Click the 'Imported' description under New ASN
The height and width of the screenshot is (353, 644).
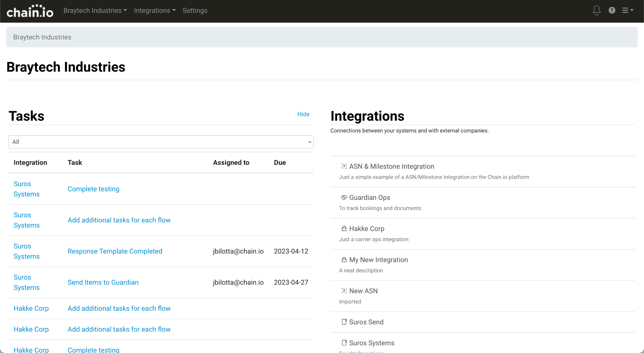pyautogui.click(x=350, y=302)
